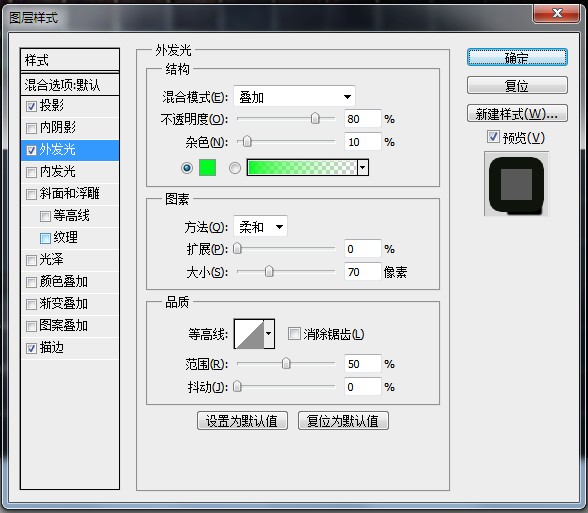Screen dimensions: 588x513
Task: Click the size value field showing 70
Action: tap(363, 272)
